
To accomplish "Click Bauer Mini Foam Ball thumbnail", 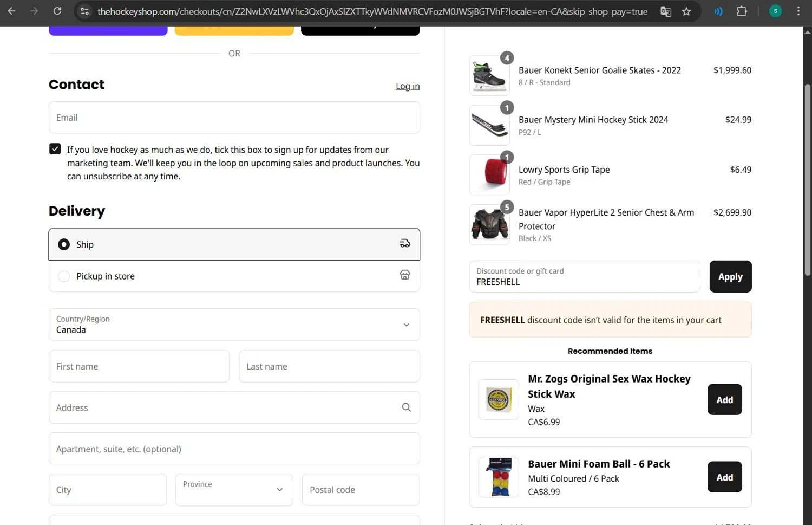I will click(x=499, y=477).
